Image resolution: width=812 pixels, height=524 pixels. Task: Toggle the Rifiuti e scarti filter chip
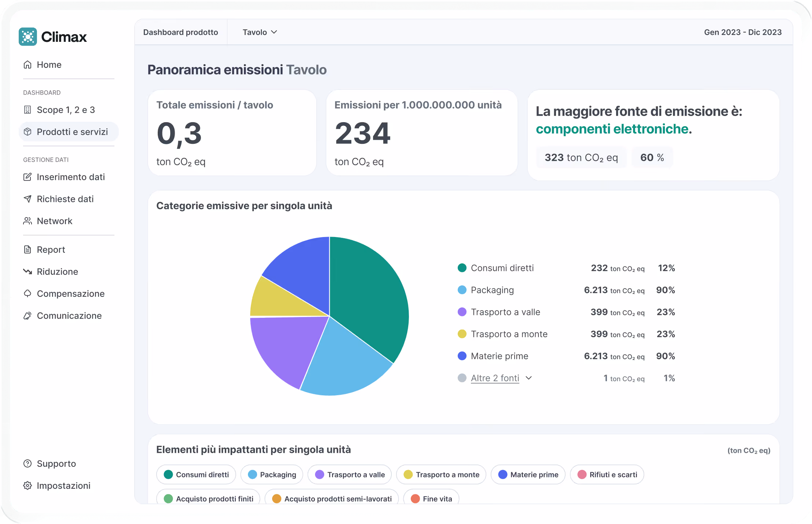[x=607, y=474]
